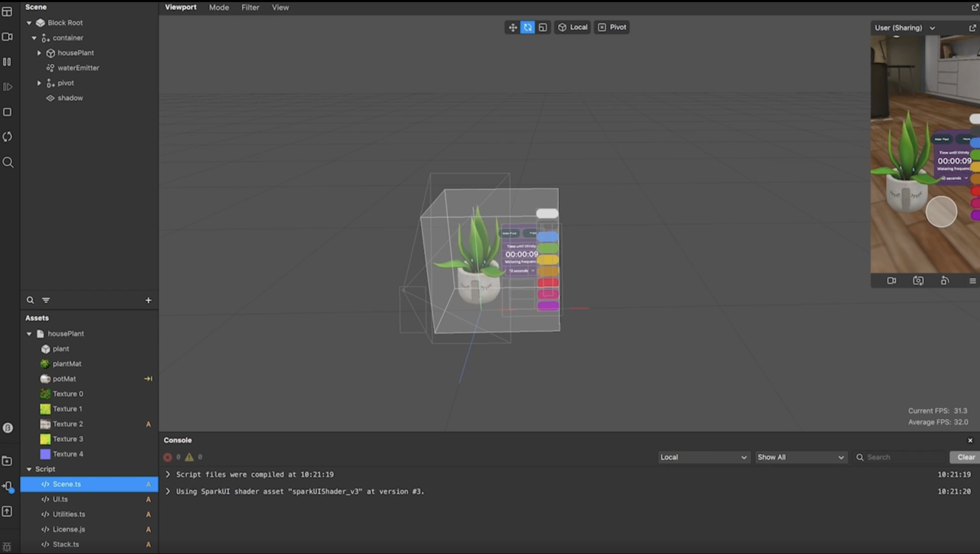Screen dimensions: 980x554
Task: Click the restart icon in left sidebar
Action: [7, 137]
